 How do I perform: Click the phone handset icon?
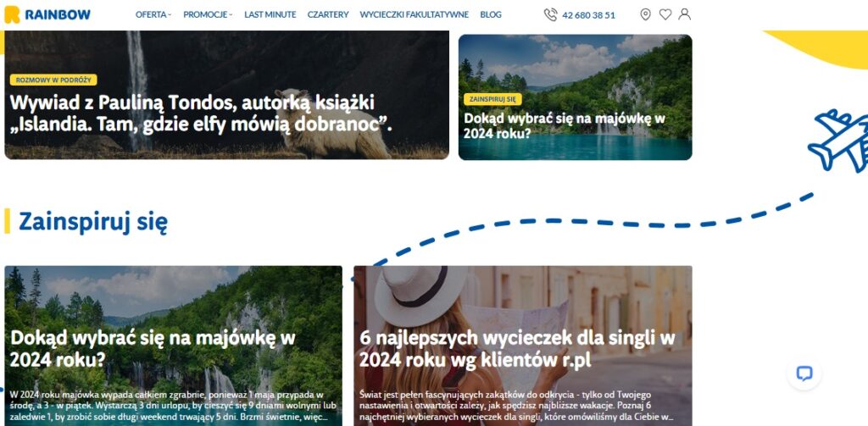(x=550, y=15)
